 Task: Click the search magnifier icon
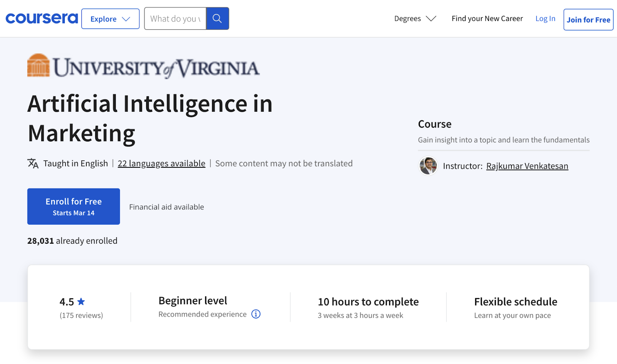(x=217, y=18)
